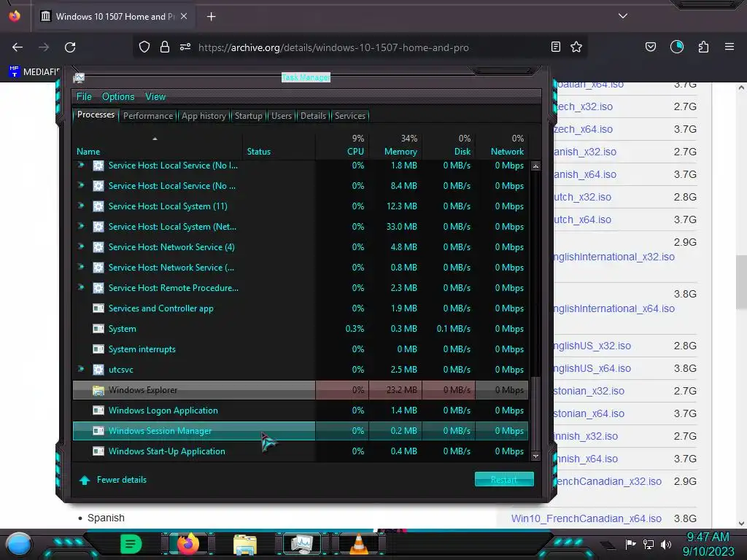Expand Service Host: Network Service 0.8 MB row
This screenshot has width=747, height=560.
[x=81, y=267]
